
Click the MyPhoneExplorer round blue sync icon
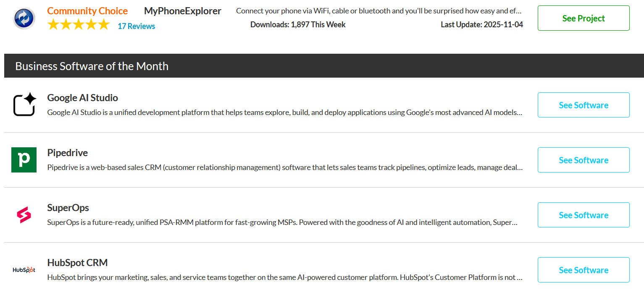point(24,18)
